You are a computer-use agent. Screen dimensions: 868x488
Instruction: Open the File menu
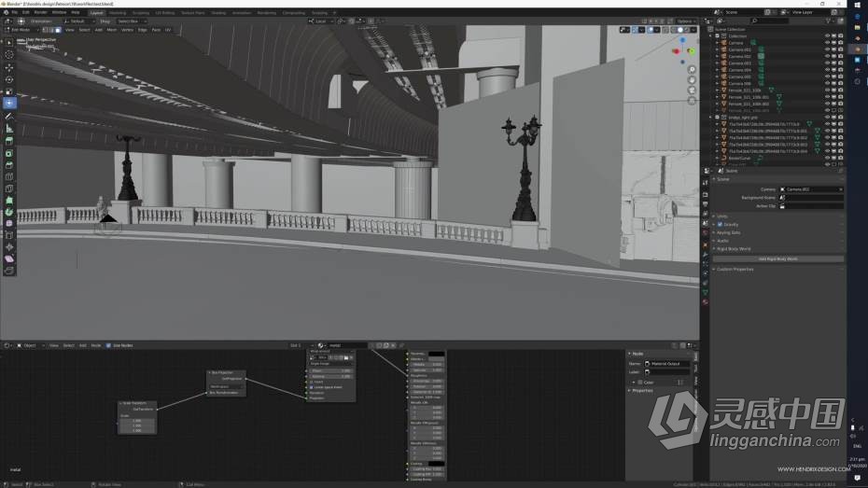point(15,12)
